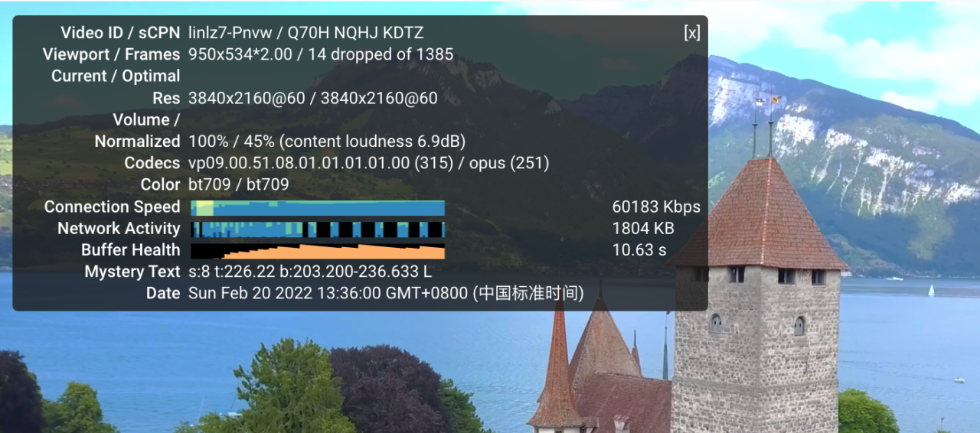Click the Video ID / sCPN label
980x433 pixels.
pyautogui.click(x=120, y=33)
